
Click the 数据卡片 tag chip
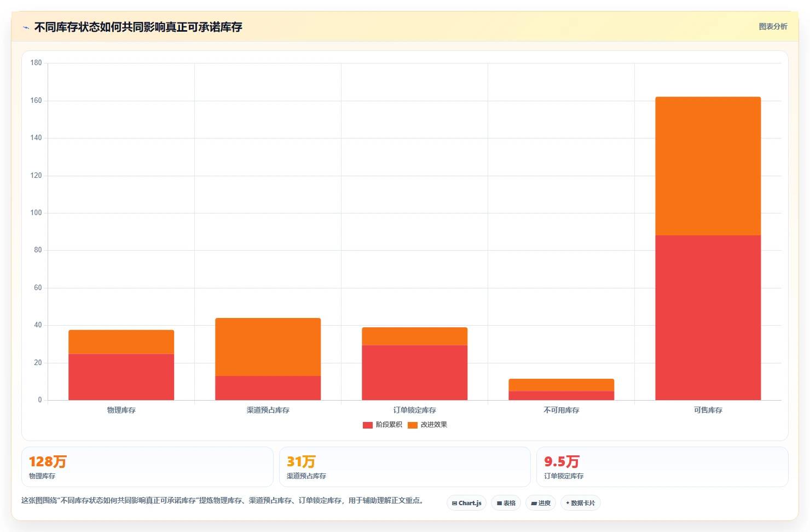(580, 503)
